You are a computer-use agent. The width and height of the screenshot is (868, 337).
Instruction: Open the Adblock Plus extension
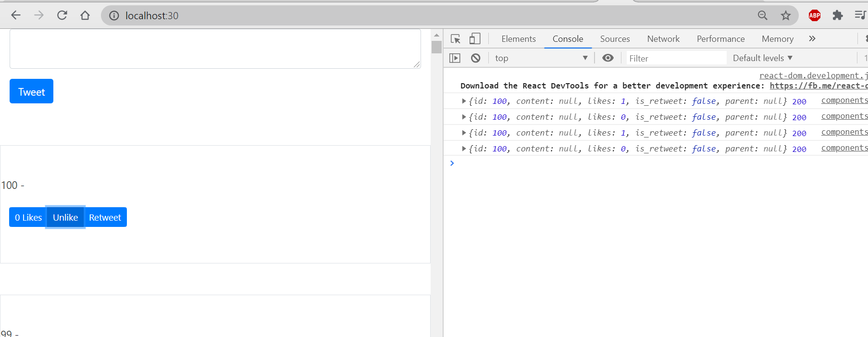pos(815,15)
